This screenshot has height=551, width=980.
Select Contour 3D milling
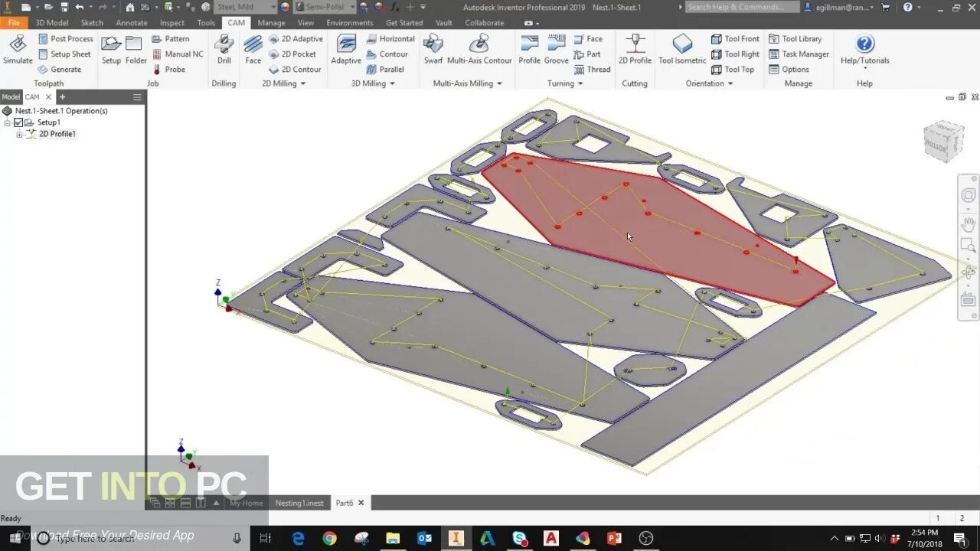coord(387,54)
